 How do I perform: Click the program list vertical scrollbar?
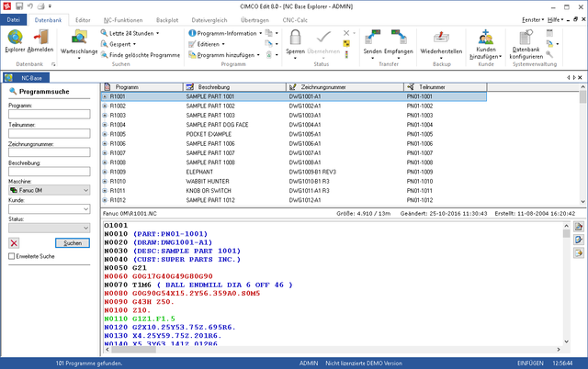pos(582,144)
